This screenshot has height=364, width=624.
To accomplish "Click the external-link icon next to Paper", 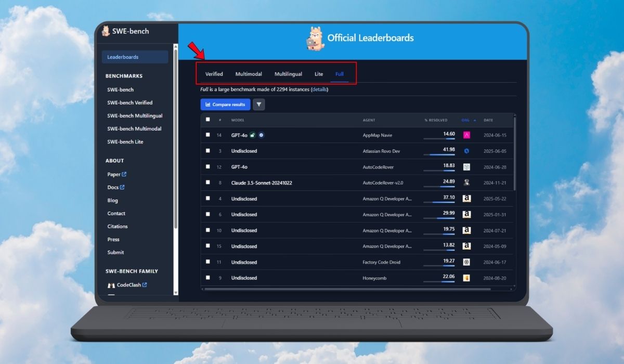I will pos(124,174).
